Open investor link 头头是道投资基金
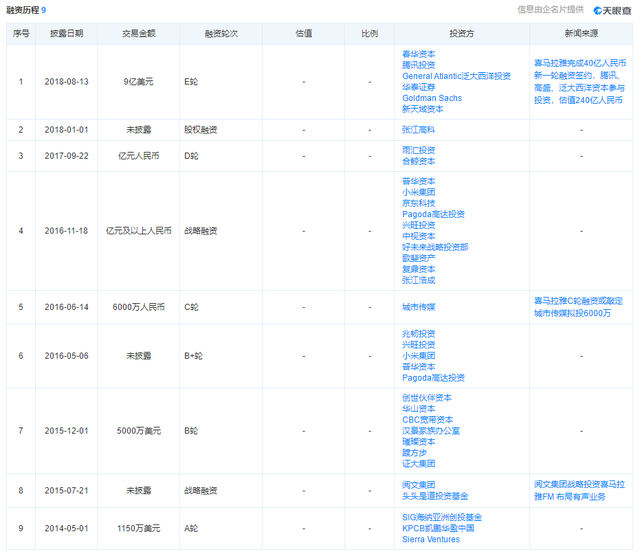Screen dimensions: 640x556 (435, 496)
